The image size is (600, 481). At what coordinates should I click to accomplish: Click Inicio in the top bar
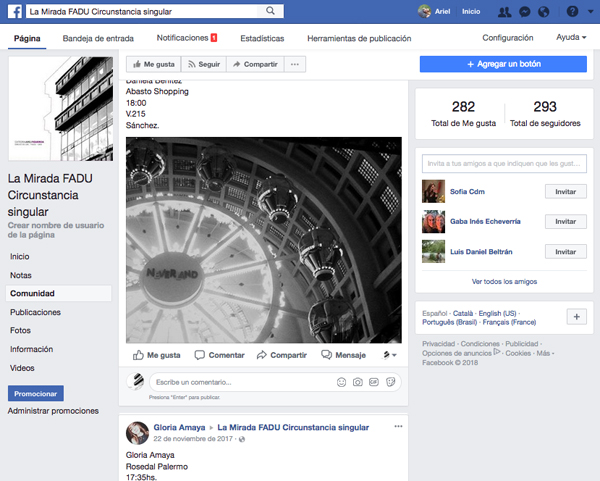pyautogui.click(x=471, y=11)
